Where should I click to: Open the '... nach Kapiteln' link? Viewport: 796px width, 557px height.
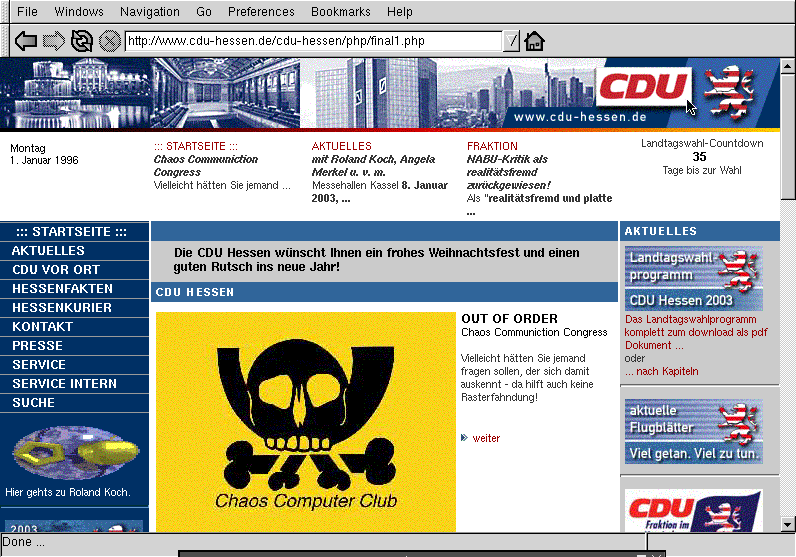pos(661,371)
